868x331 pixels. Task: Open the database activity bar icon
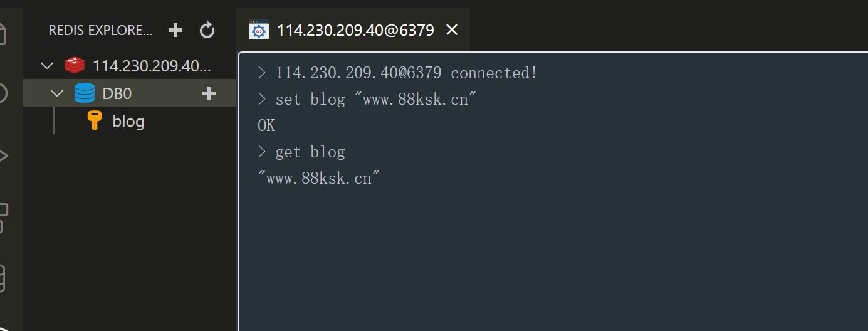tap(2, 279)
